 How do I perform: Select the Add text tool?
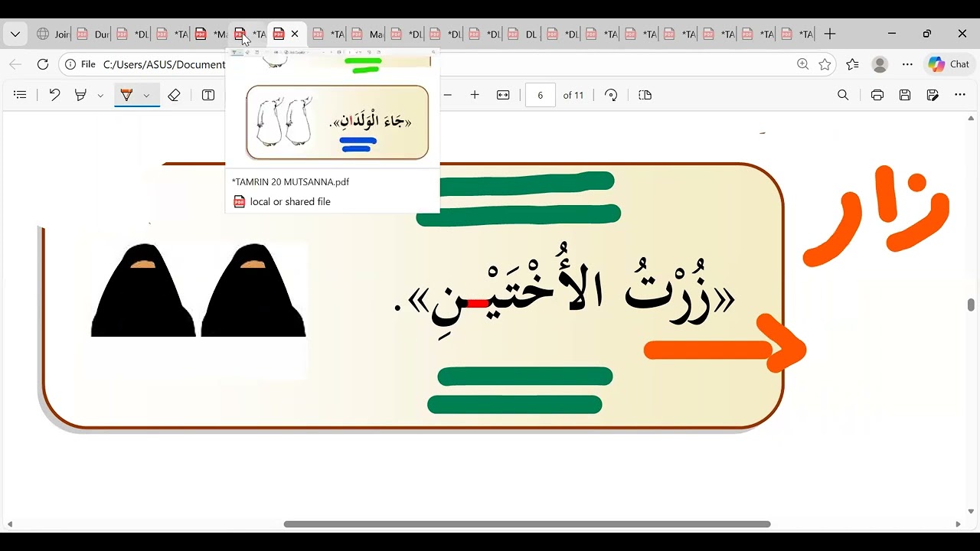tap(208, 95)
